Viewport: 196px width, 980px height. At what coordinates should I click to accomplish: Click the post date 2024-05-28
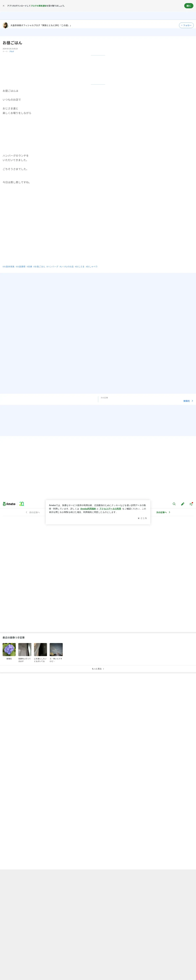pos(10,49)
